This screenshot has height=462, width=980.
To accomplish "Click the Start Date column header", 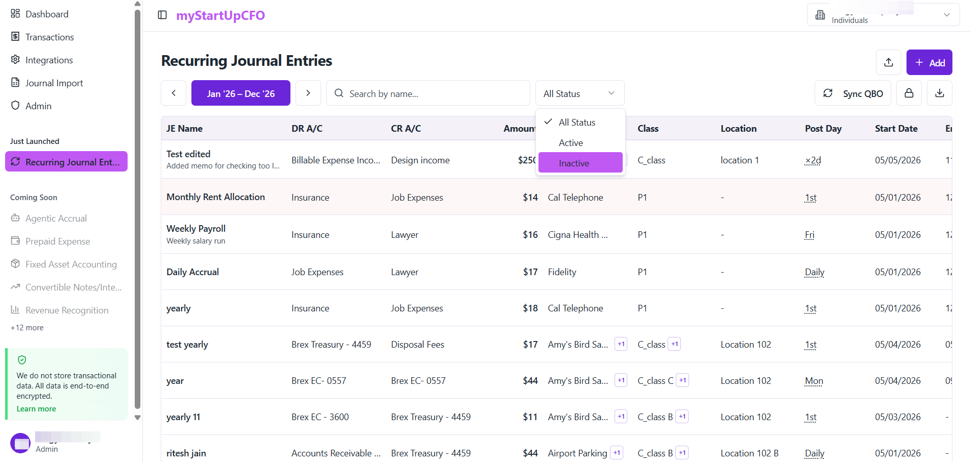I will [x=896, y=129].
